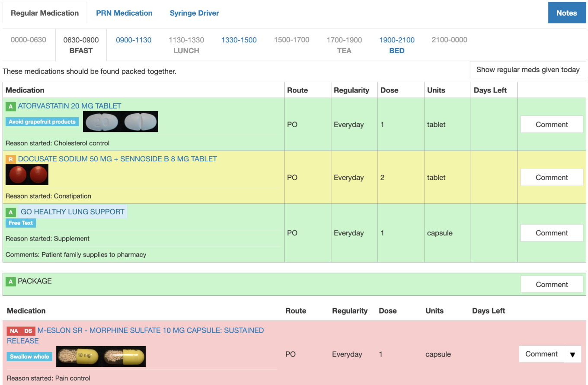This screenshot has height=385, width=588.
Task: Click the green "A" badge beside Atorvastatin
Action: pos(10,106)
